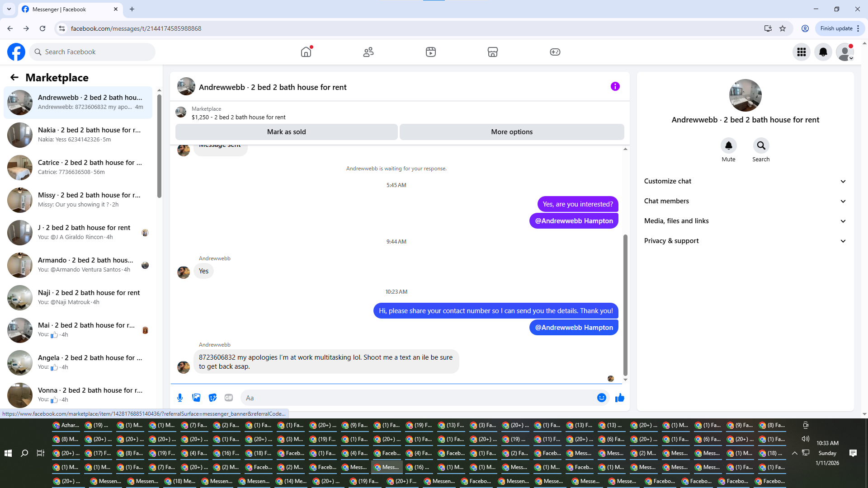Go back with the browser back arrow
This screenshot has height=488, width=868.
point(10,28)
